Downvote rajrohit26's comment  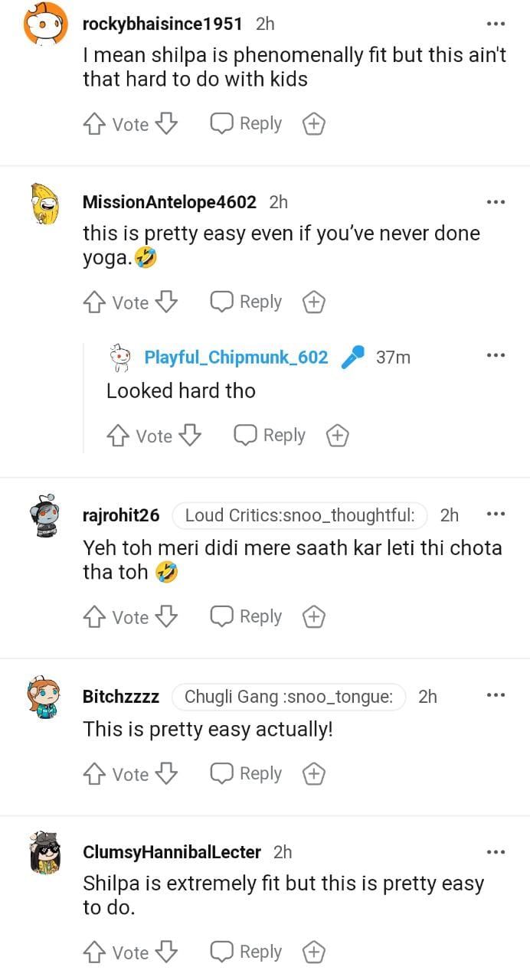(x=166, y=616)
